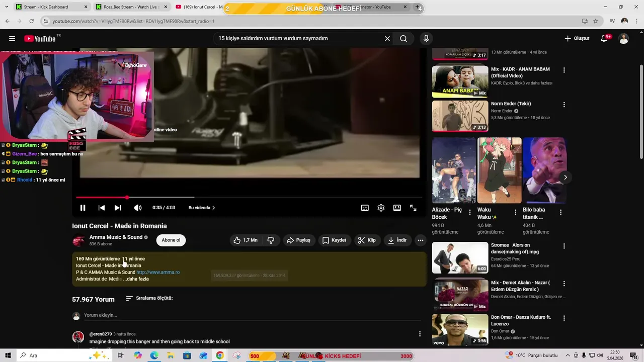The image size is (644, 362).
Task: Start voice search with the microphone
Action: coord(426,39)
